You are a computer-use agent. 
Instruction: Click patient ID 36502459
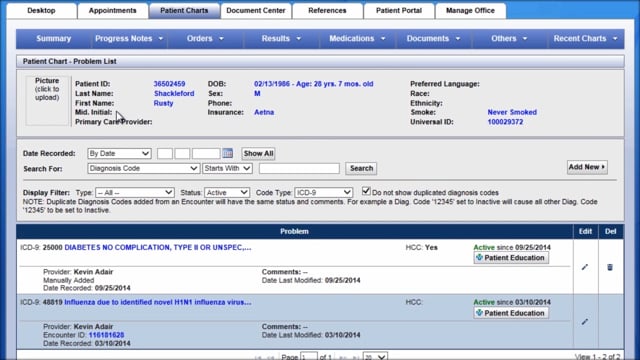(x=169, y=84)
